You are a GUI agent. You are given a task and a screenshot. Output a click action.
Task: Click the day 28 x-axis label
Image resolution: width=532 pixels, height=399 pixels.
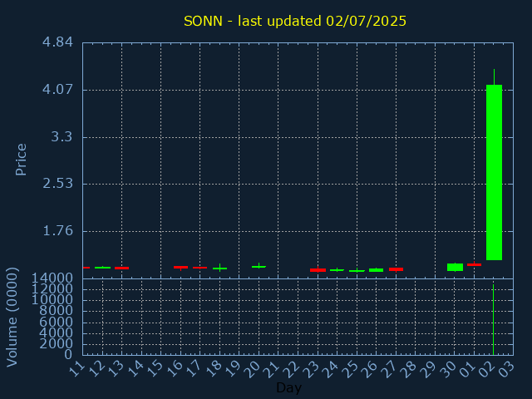coord(410,369)
